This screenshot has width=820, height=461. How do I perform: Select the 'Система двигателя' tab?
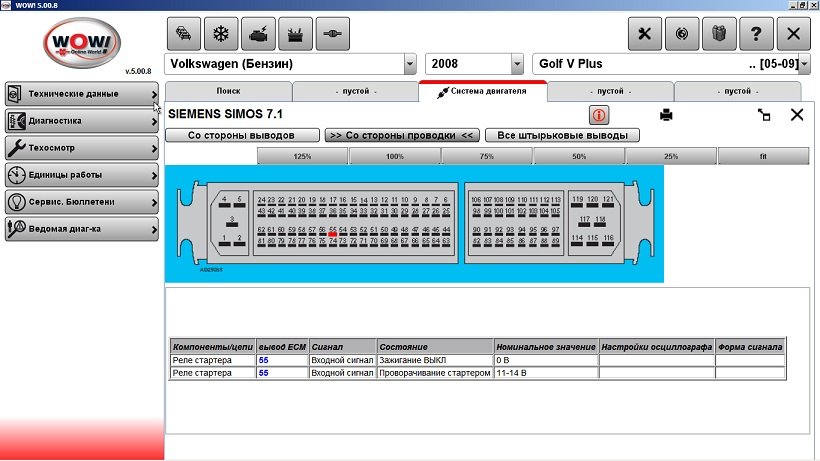482,91
